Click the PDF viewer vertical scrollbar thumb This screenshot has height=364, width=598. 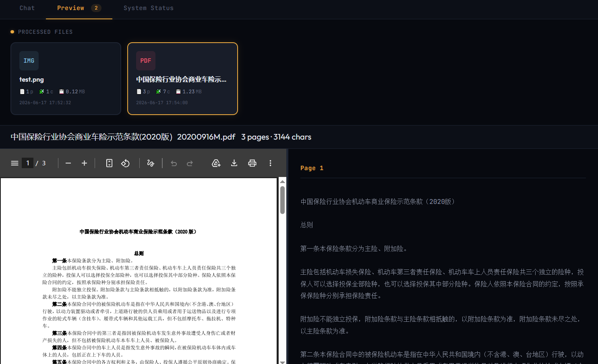tap(282, 200)
